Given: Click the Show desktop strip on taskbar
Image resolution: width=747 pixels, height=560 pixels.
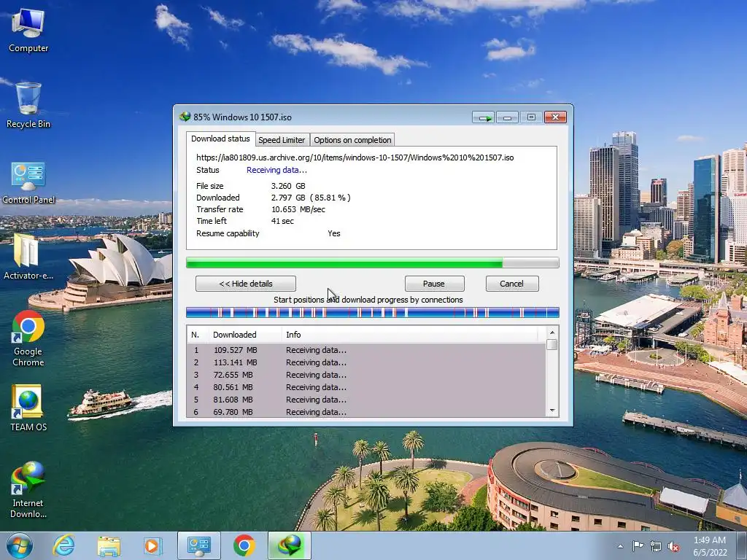Looking at the screenshot, I should pos(741,545).
